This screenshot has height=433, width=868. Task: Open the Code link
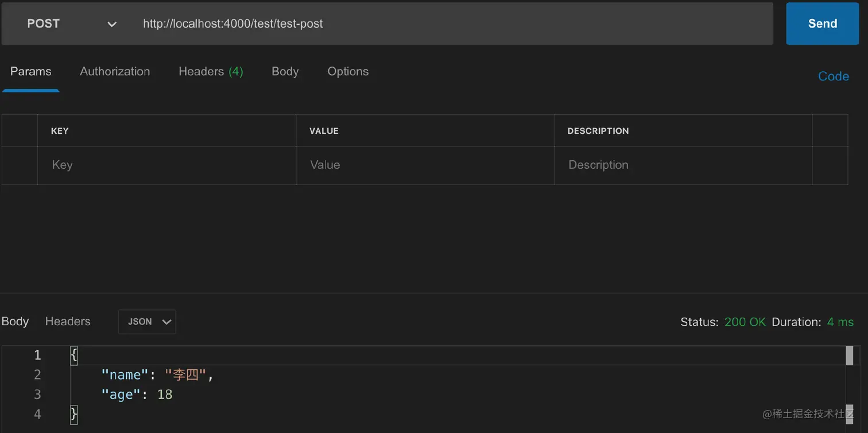(833, 76)
